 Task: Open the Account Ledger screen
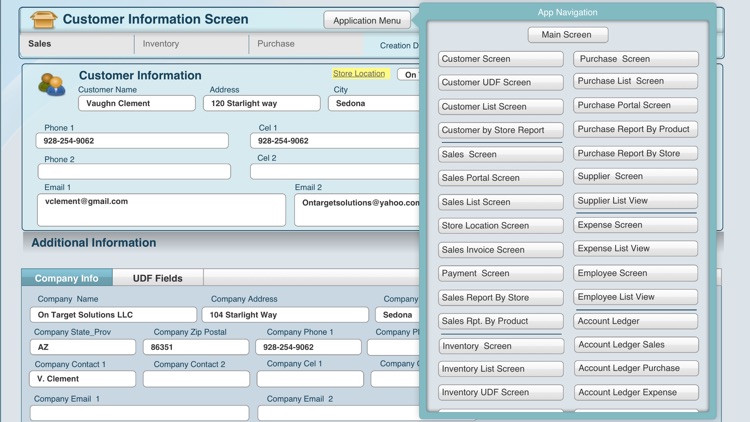coord(635,321)
